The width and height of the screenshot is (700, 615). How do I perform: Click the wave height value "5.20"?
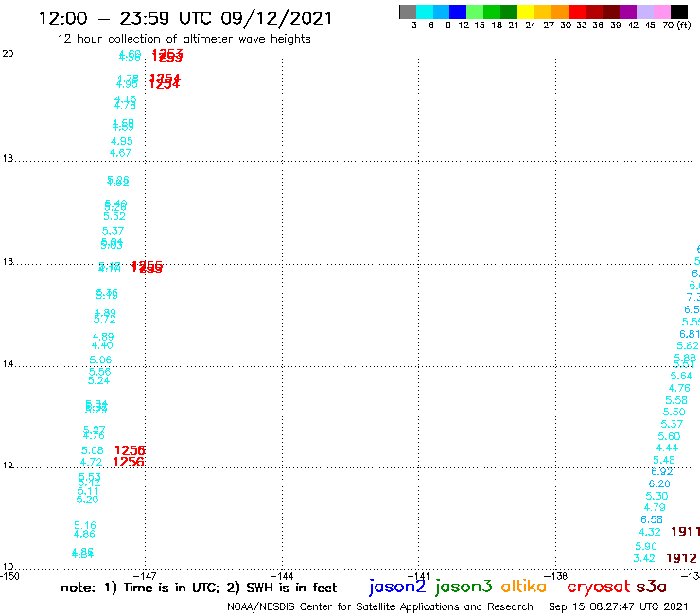click(87, 500)
